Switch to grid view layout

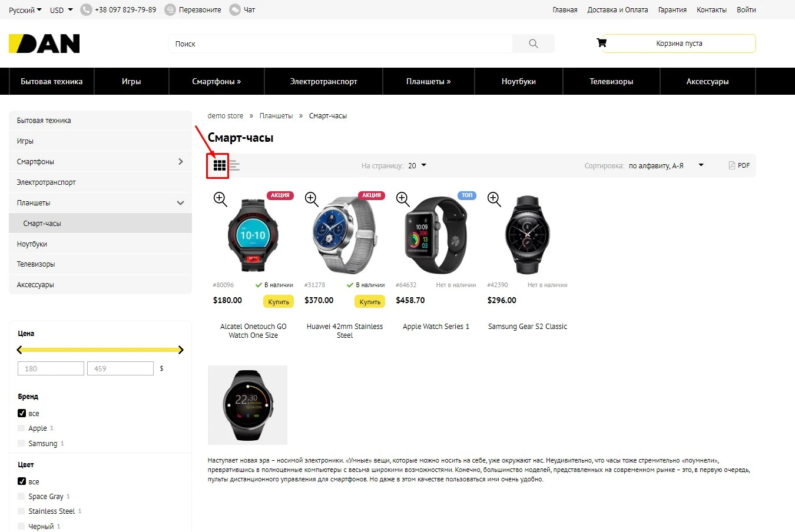coord(220,166)
